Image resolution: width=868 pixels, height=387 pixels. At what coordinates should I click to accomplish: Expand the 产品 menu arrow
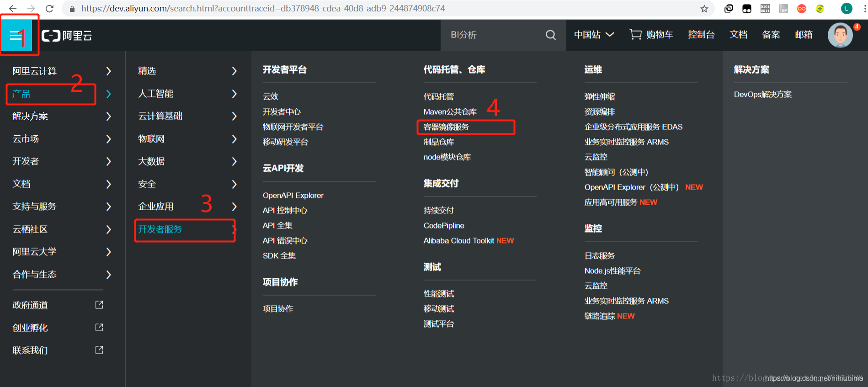click(x=108, y=94)
